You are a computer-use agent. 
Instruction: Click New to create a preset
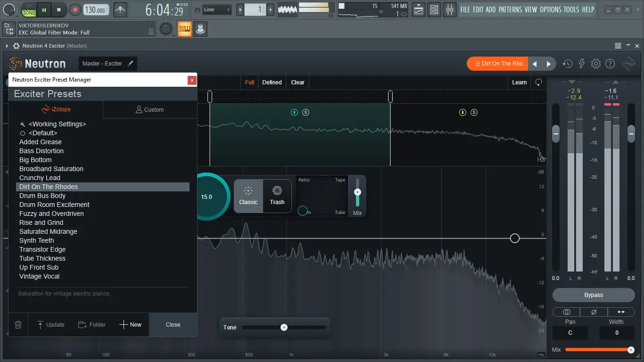(130, 324)
